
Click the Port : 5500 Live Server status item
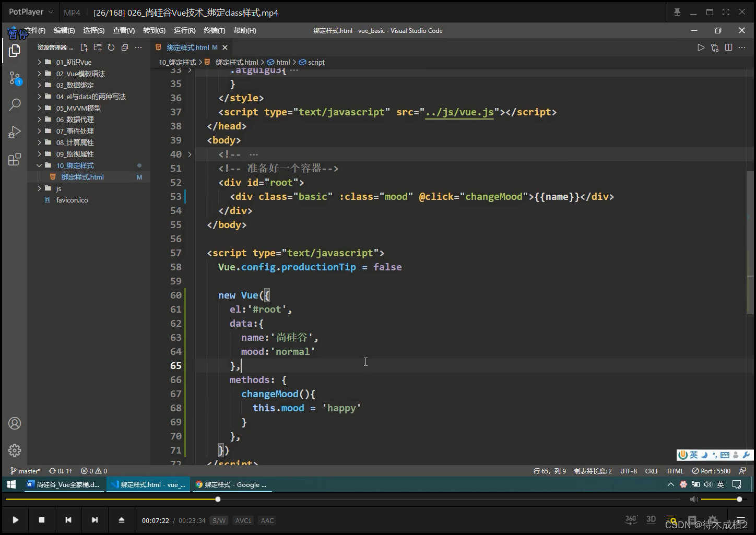pos(711,471)
